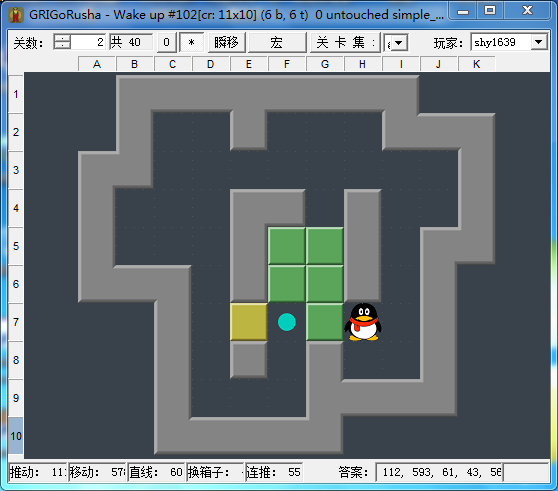The width and height of the screenshot is (558, 491).
Task: Toggle the asterisk * button
Action: [x=191, y=42]
